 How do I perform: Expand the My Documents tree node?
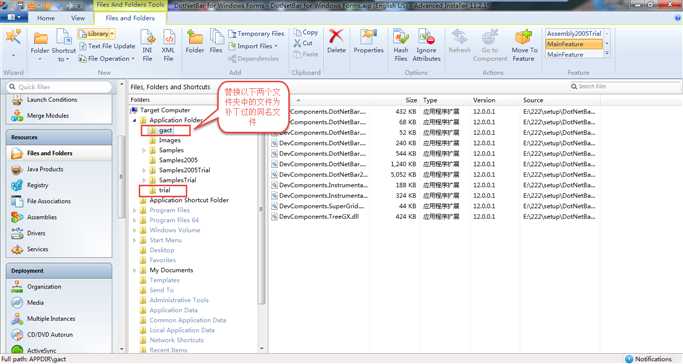(135, 270)
